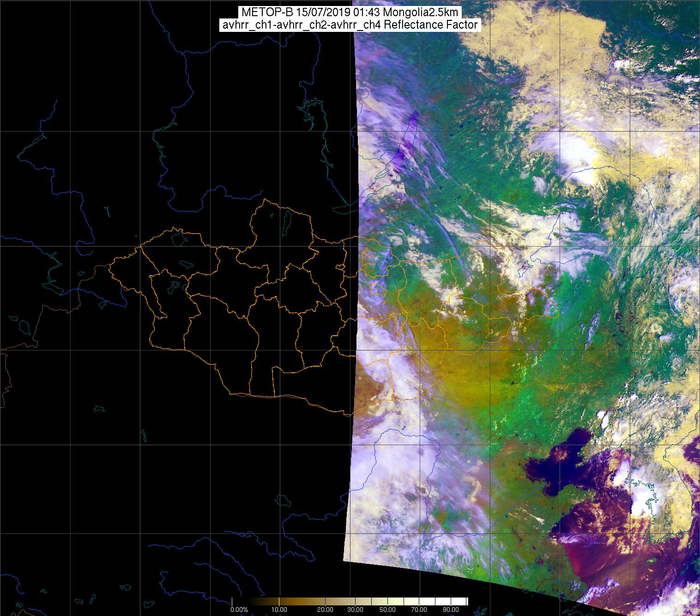Click the 'avhrr_ch1-avhrr_ch2-avhrr_ch4 Reflectance Factor' caption
700x616 pixels.
click(x=350, y=25)
